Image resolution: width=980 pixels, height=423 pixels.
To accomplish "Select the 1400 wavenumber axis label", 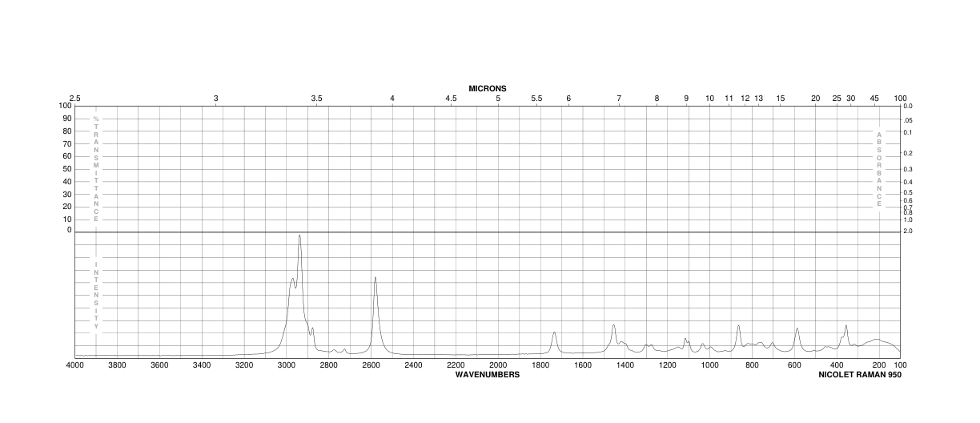I will click(625, 365).
